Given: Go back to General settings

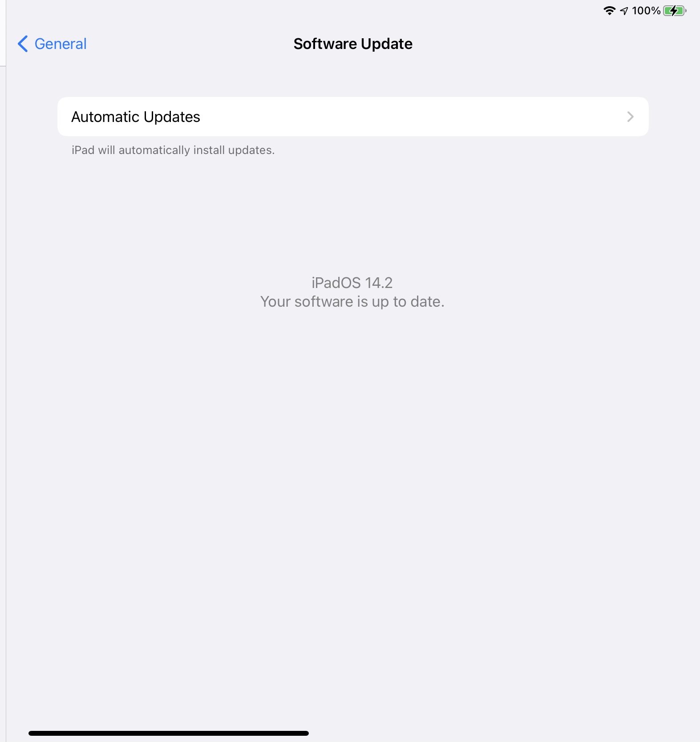Looking at the screenshot, I should (x=52, y=44).
